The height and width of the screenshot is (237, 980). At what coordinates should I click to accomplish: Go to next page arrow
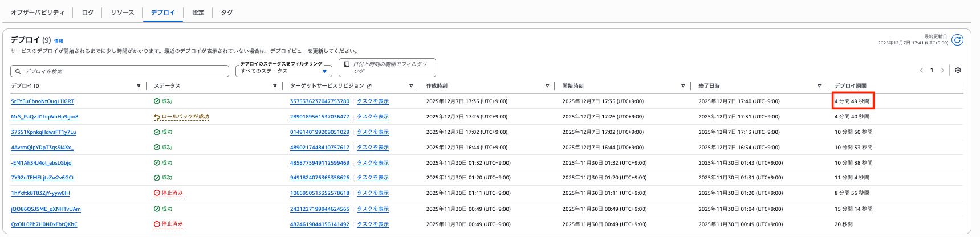pos(942,70)
